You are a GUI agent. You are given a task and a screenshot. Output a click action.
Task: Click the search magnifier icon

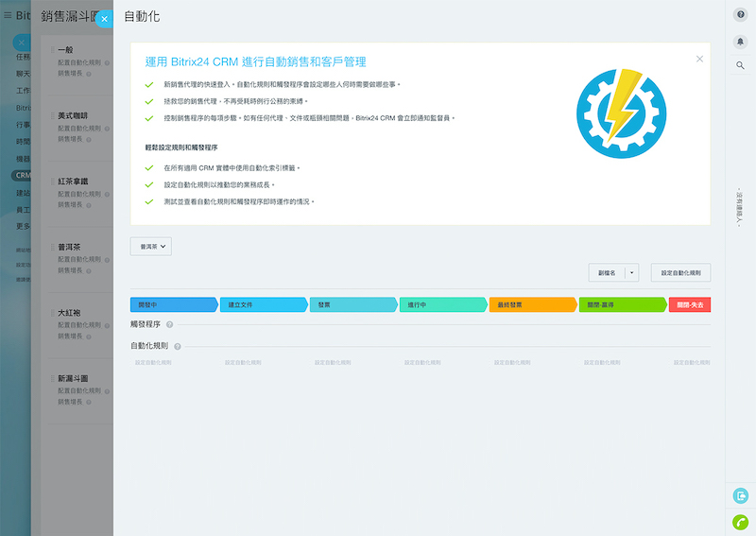[x=741, y=65]
